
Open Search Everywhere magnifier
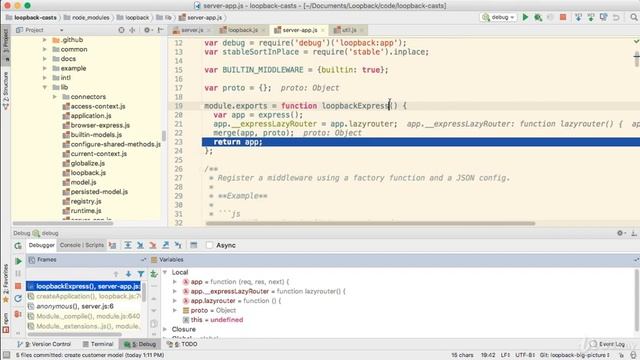pyautogui.click(x=634, y=17)
